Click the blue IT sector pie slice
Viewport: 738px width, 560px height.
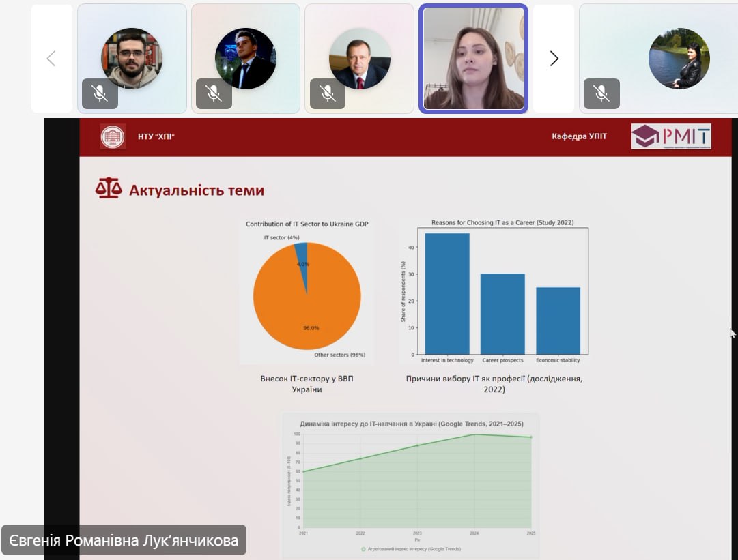pyautogui.click(x=302, y=263)
